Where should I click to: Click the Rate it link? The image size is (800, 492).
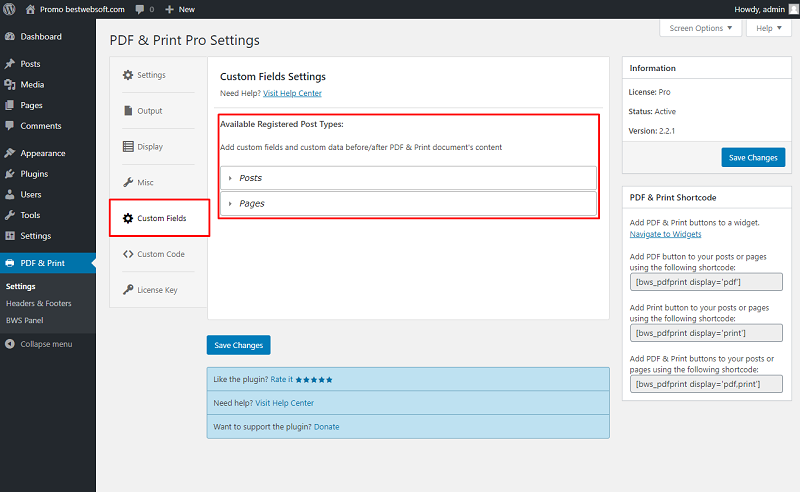click(282, 379)
